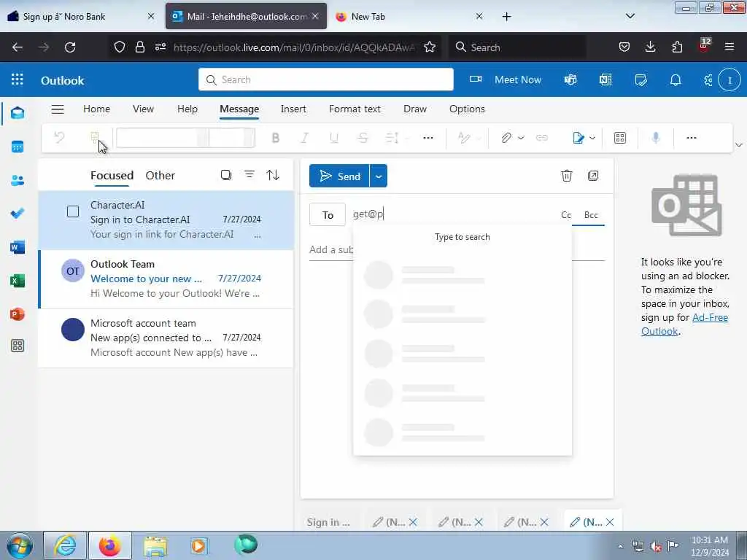Screen dimensions: 747x560
Task: Switch to the Sign in draft tab
Action: (328, 522)
